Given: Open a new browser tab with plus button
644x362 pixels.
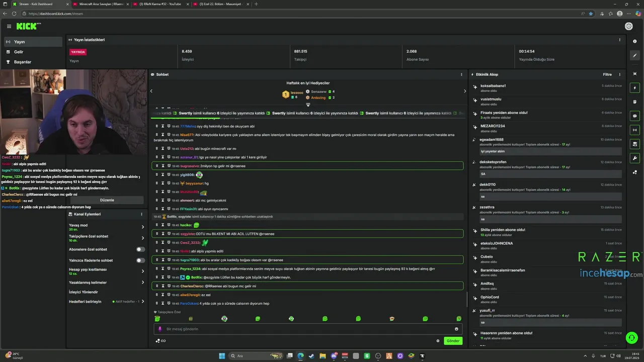Looking at the screenshot, I should pos(256,4).
